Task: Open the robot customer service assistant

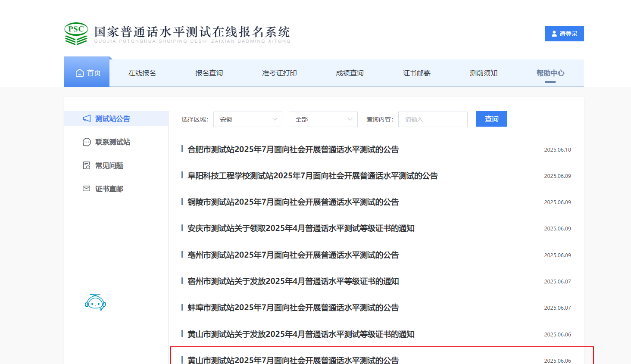Action: (96, 302)
